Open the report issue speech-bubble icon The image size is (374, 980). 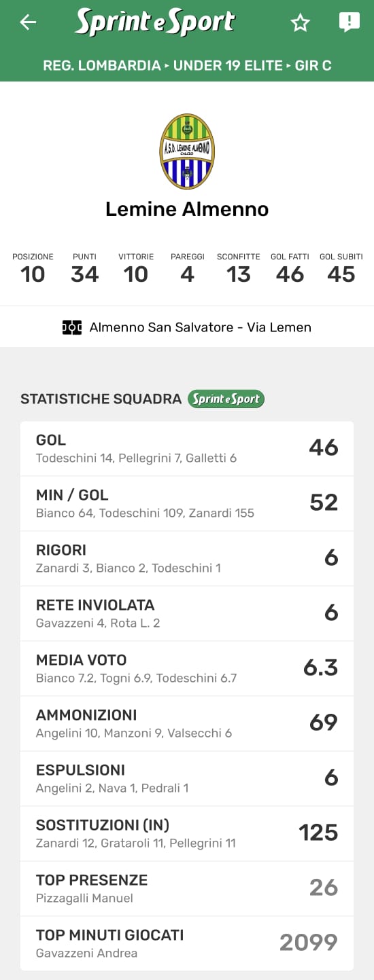pos(349,22)
